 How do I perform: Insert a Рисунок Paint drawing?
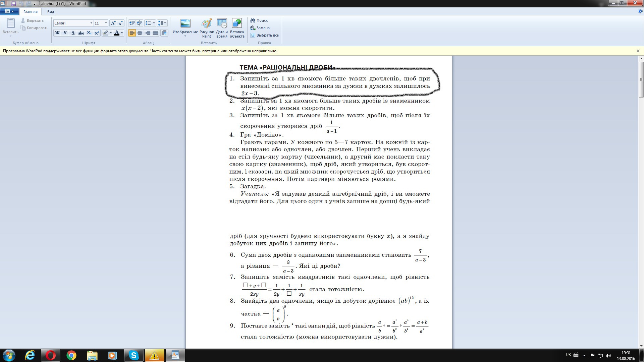pos(207,28)
